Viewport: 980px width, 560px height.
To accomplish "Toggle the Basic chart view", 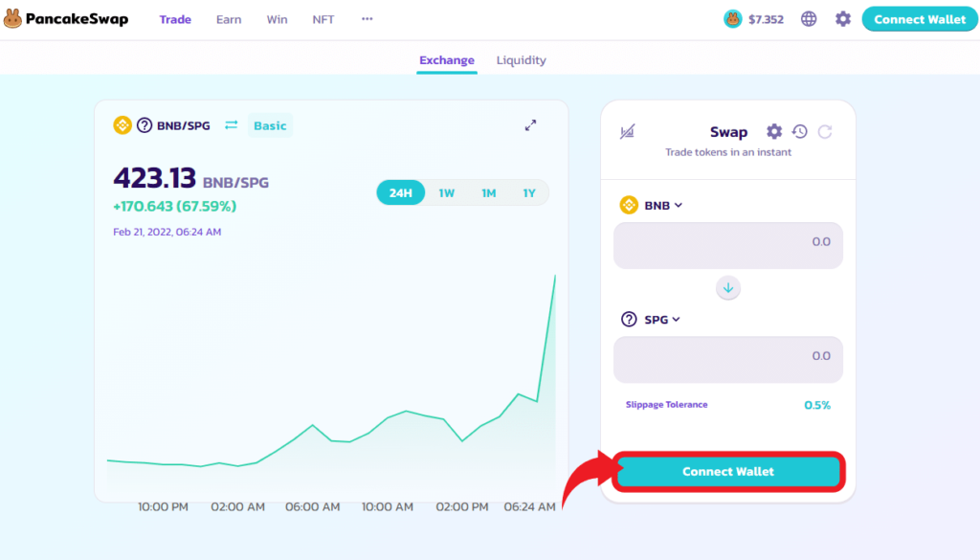I will point(270,125).
